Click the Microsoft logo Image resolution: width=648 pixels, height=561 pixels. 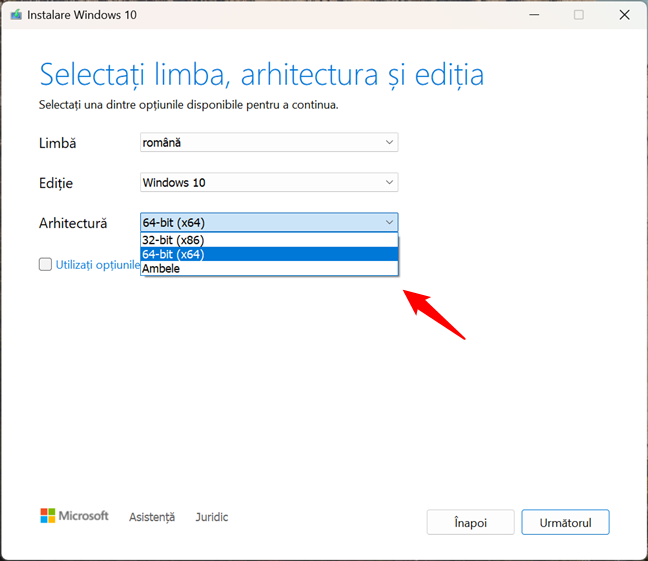(74, 516)
